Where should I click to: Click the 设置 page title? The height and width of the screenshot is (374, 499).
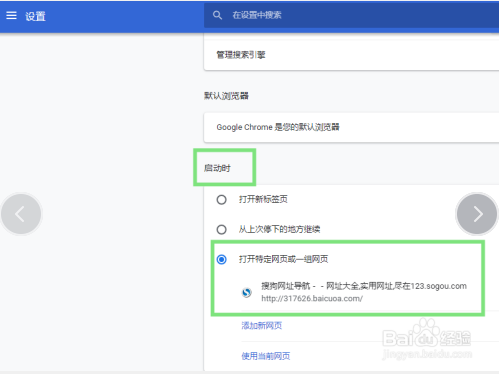point(35,16)
